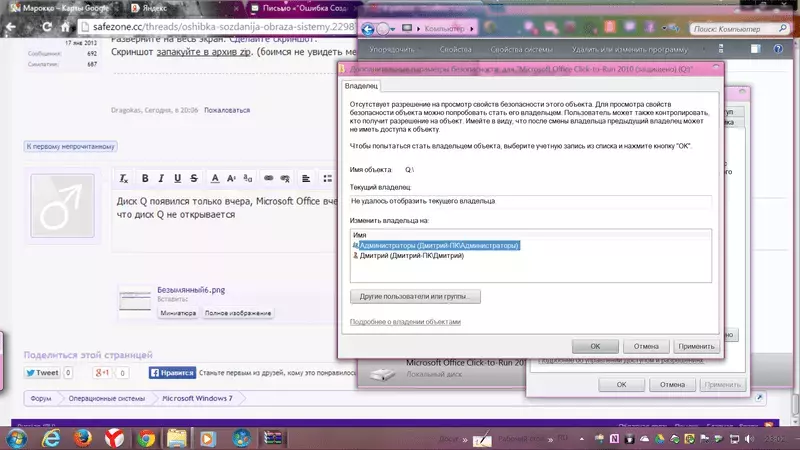Toggle the Explorer preview pane icon
800x450 pixels.
pos(756,49)
